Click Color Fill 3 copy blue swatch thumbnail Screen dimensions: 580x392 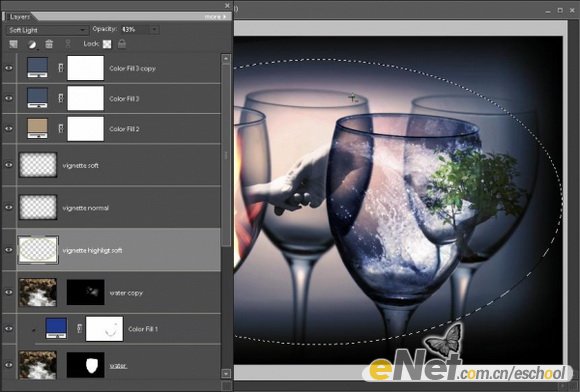[x=37, y=68]
